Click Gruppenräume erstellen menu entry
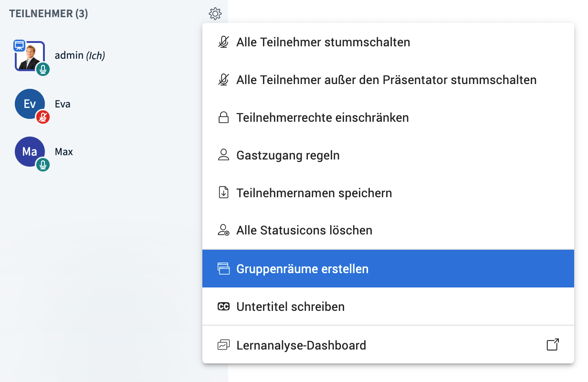This screenshot has height=382, width=588. click(x=388, y=269)
